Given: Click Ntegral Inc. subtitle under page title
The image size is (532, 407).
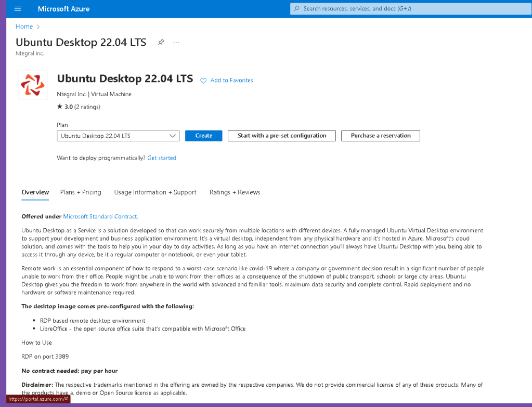Looking at the screenshot, I should click(30, 54).
